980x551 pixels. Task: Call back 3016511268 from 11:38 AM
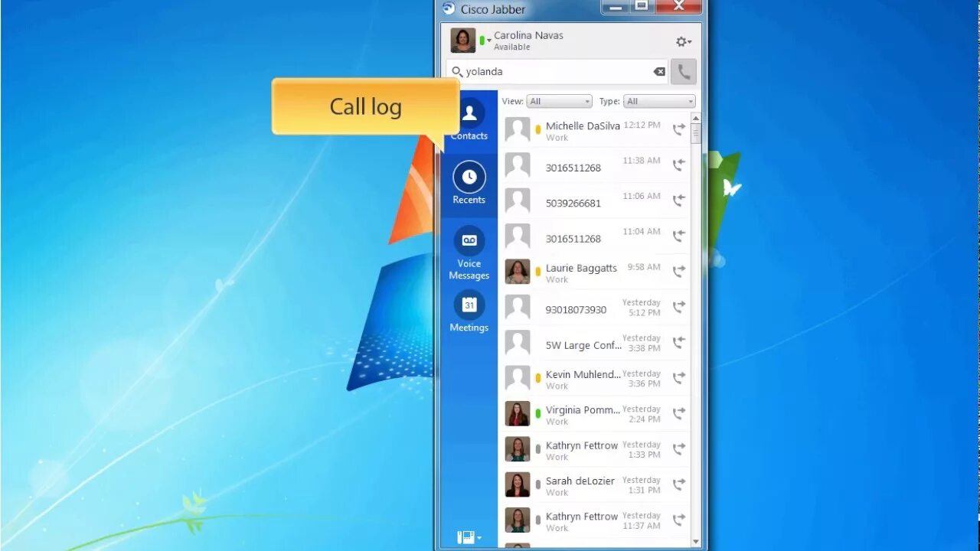678,165
